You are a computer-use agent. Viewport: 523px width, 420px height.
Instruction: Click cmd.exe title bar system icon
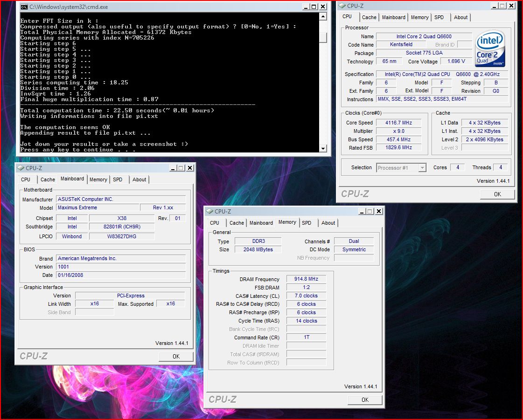(x=24, y=7)
